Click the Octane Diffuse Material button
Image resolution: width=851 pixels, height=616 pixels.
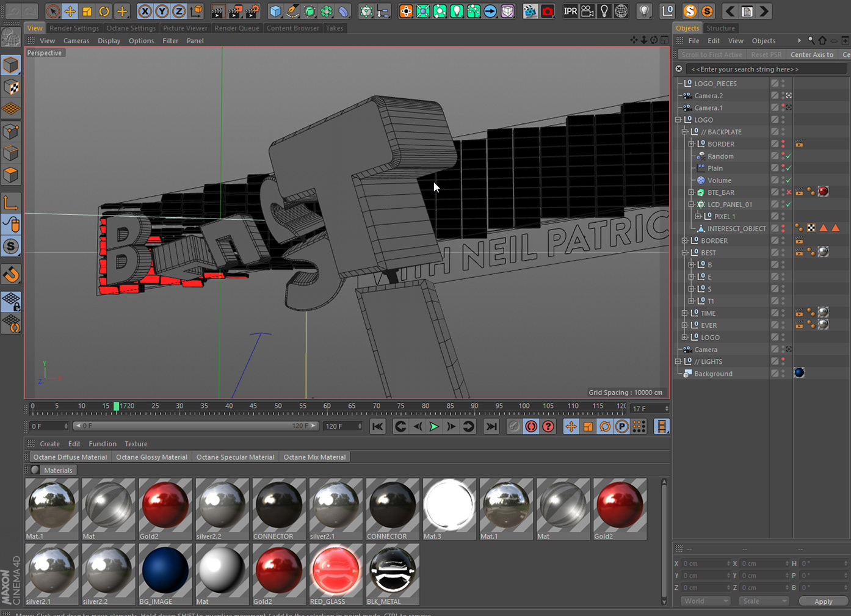click(70, 457)
